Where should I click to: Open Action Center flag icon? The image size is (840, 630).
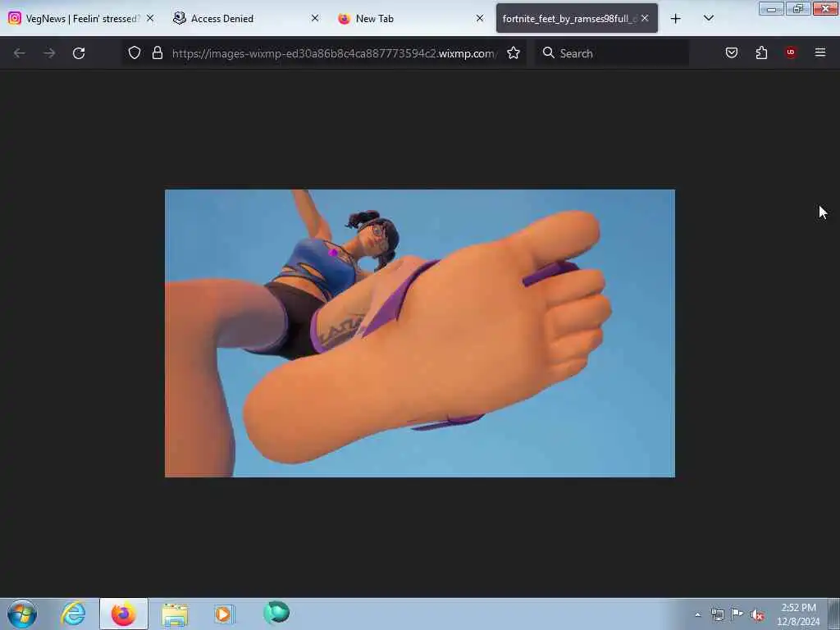point(737,614)
